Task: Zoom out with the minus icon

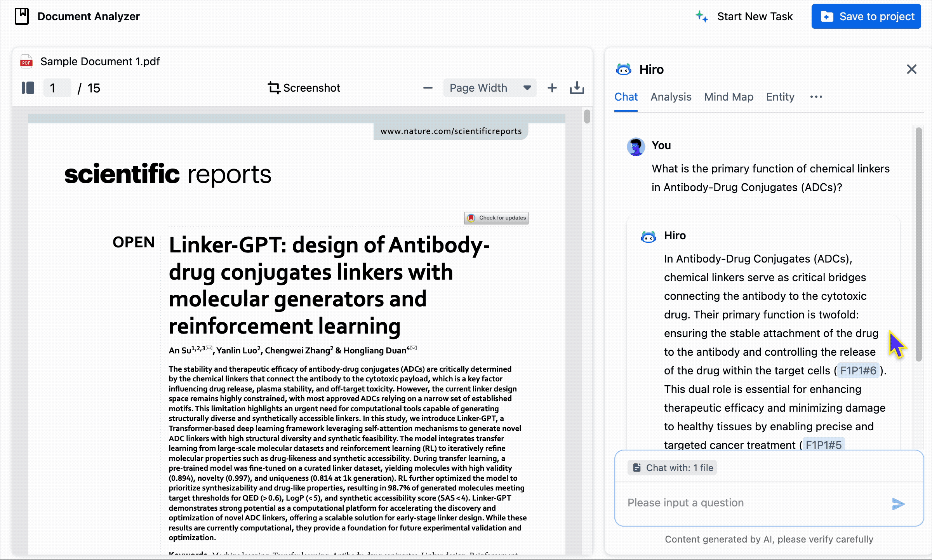Action: [x=428, y=88]
